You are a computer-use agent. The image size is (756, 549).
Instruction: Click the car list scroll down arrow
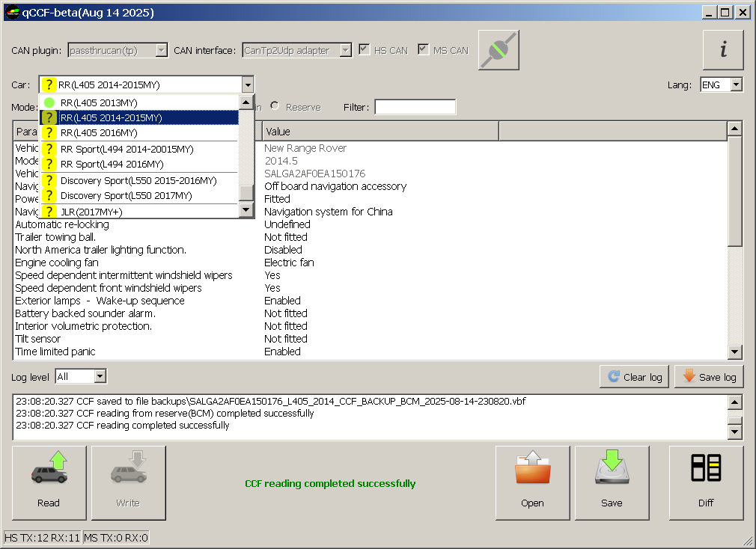coord(246,209)
